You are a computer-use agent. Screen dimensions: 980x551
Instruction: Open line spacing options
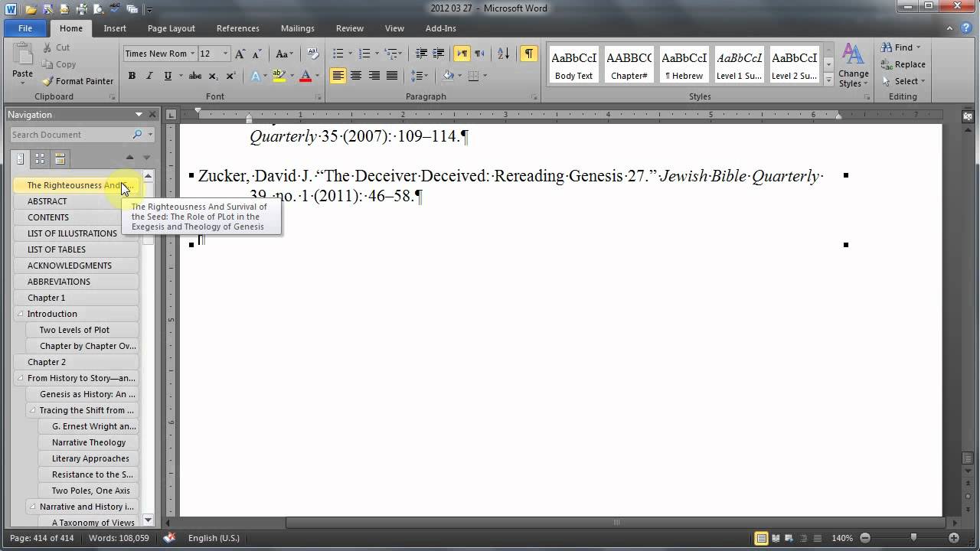tap(419, 76)
